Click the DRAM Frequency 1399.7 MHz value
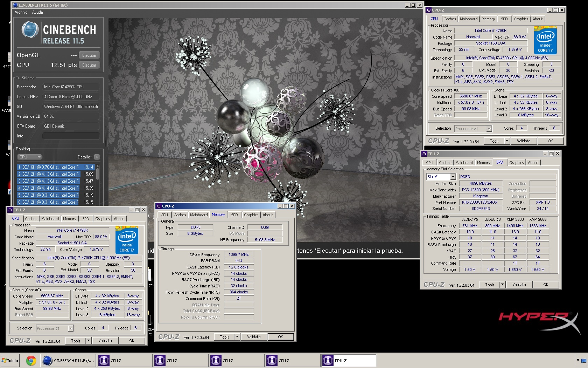 [x=239, y=254]
